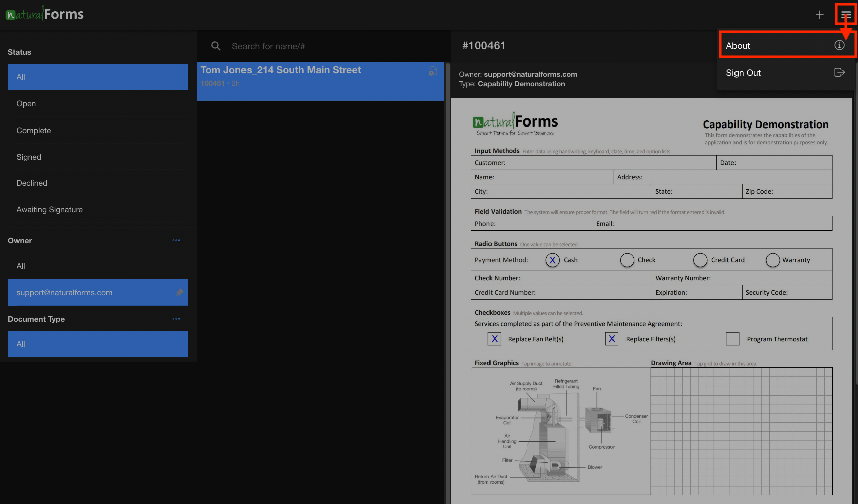Select the Check radio button
Screen dimensions: 858x504
[627, 260]
